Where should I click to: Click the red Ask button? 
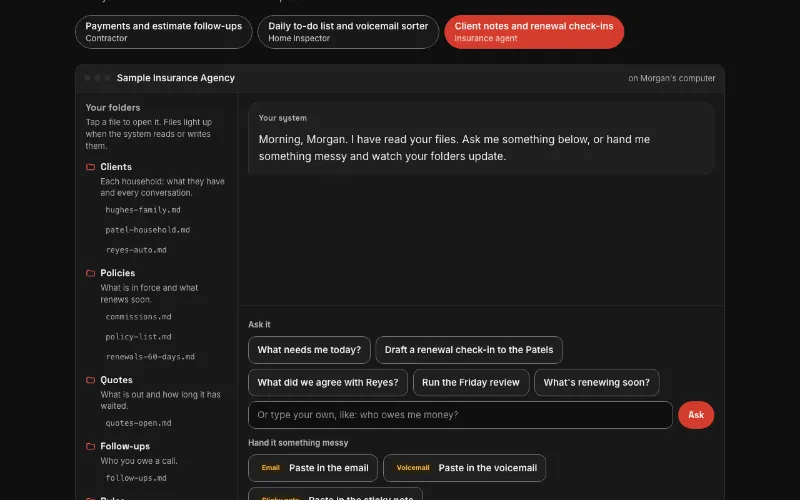(x=696, y=415)
